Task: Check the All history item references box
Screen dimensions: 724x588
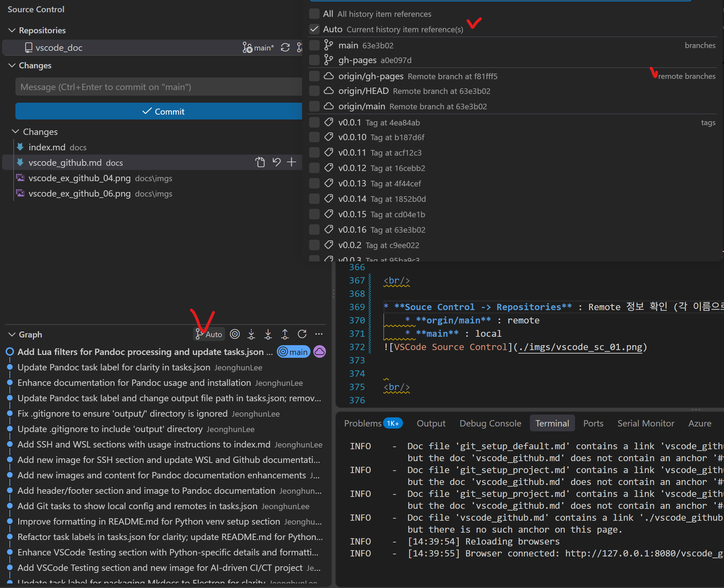Action: click(x=314, y=14)
